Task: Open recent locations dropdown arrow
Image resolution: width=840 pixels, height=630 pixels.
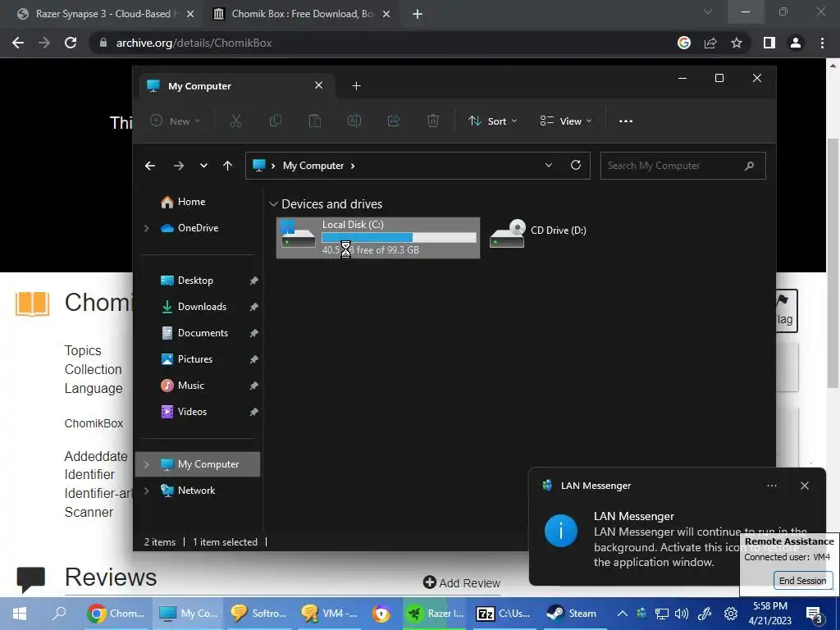Action: point(203,166)
